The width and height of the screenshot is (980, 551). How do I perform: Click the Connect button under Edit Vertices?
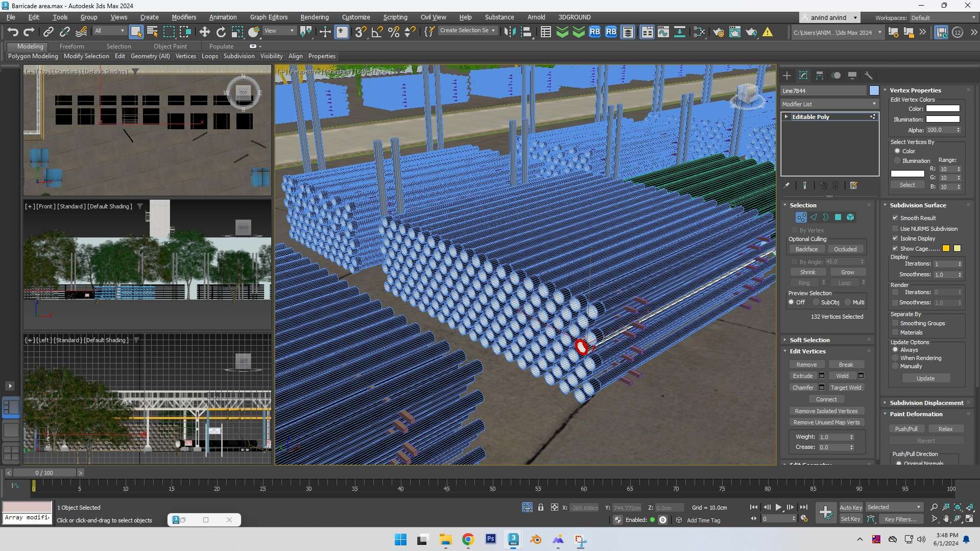click(826, 399)
